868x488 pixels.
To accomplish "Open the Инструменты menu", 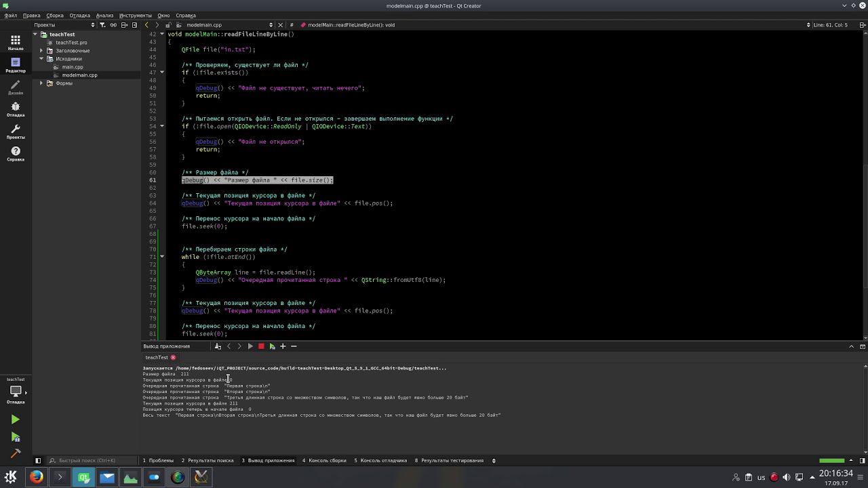I will [135, 15].
